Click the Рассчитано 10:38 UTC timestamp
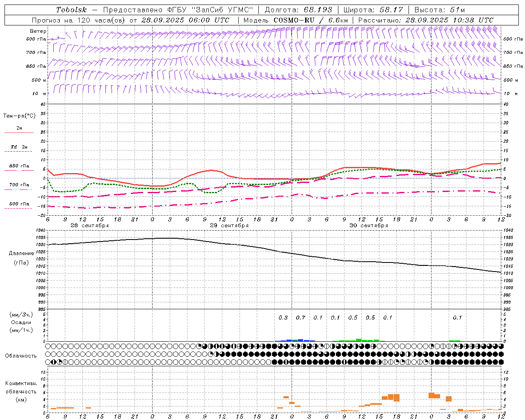Viewport: 525px width, 420px height. [x=426, y=20]
